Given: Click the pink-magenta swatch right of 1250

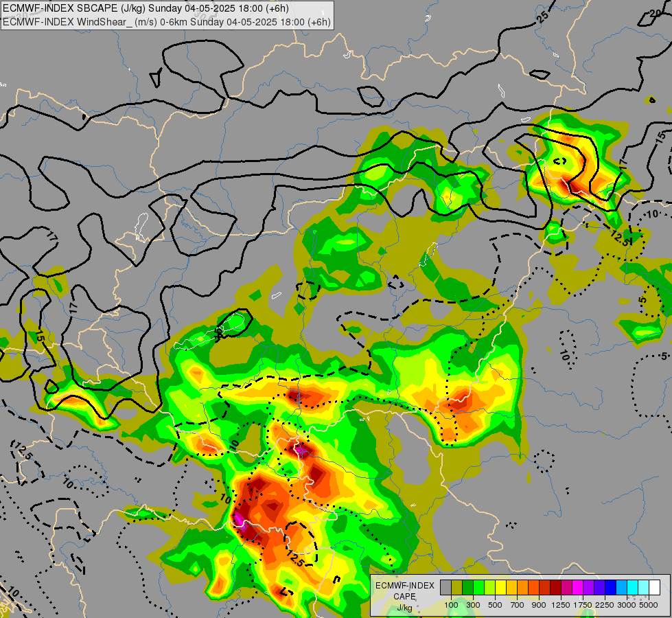Looking at the screenshot, I should [566, 587].
